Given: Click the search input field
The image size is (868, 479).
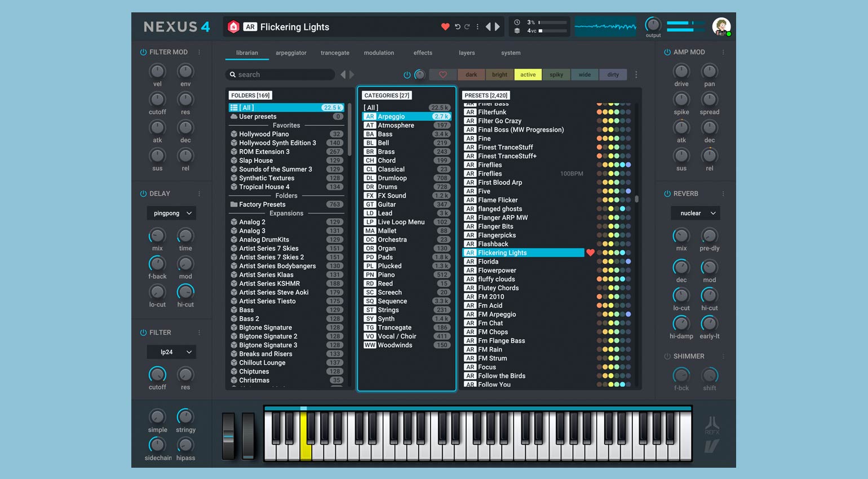Looking at the screenshot, I should tap(280, 74).
